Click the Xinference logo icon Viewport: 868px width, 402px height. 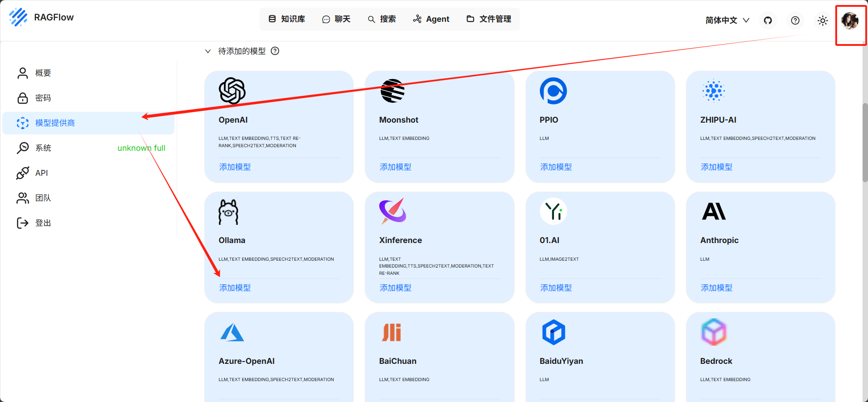pos(393,211)
